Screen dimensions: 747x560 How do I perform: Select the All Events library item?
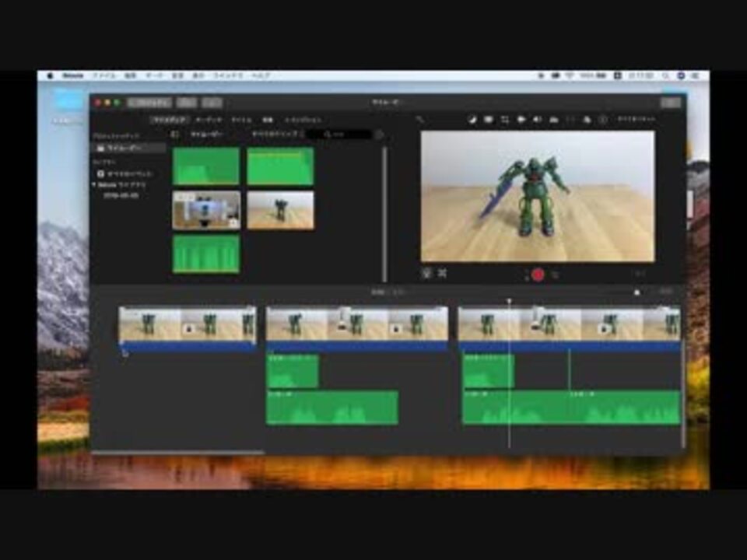point(125,173)
